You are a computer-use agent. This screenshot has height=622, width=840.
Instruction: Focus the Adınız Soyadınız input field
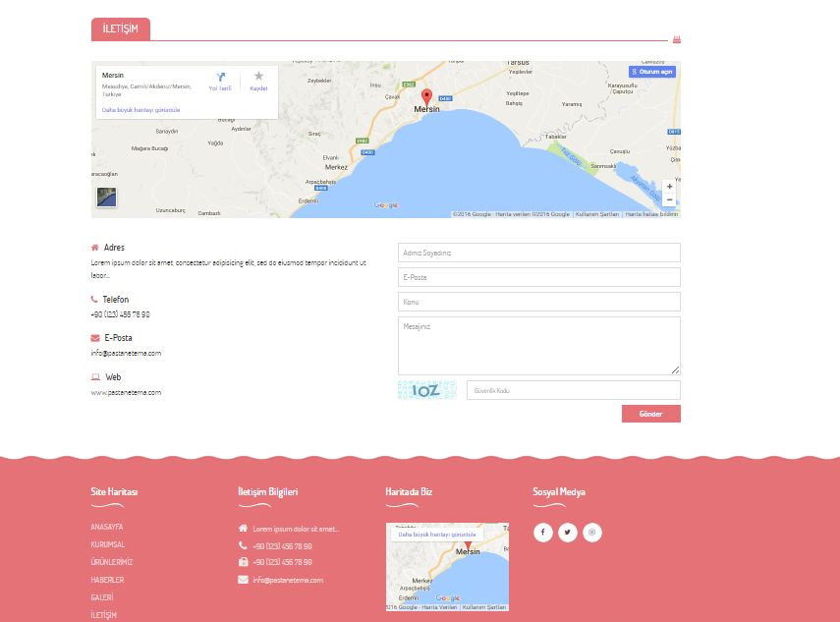click(x=539, y=253)
